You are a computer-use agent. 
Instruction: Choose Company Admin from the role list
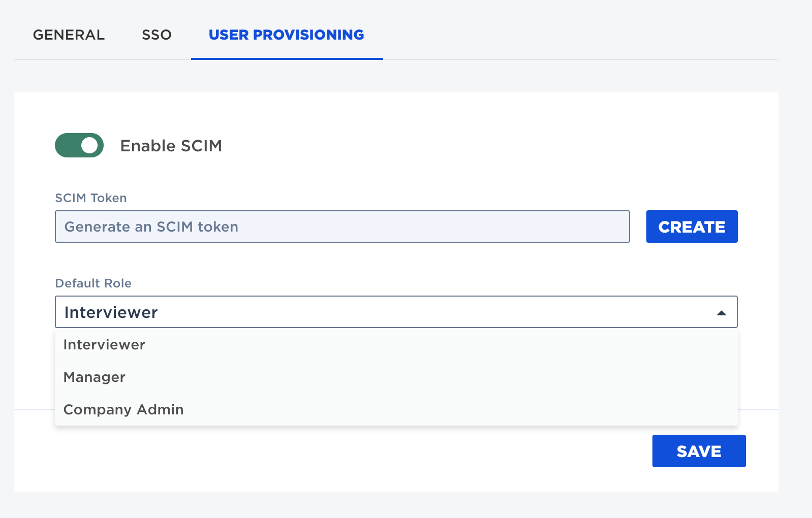[123, 409]
